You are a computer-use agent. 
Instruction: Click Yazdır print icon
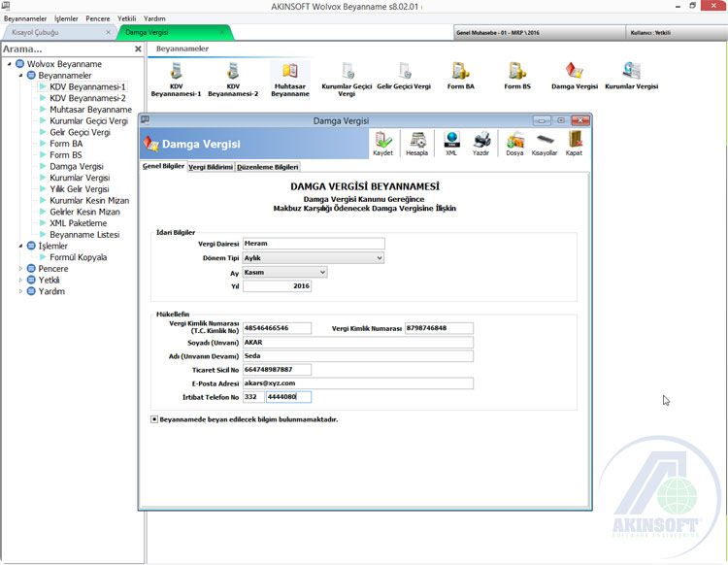click(x=481, y=144)
